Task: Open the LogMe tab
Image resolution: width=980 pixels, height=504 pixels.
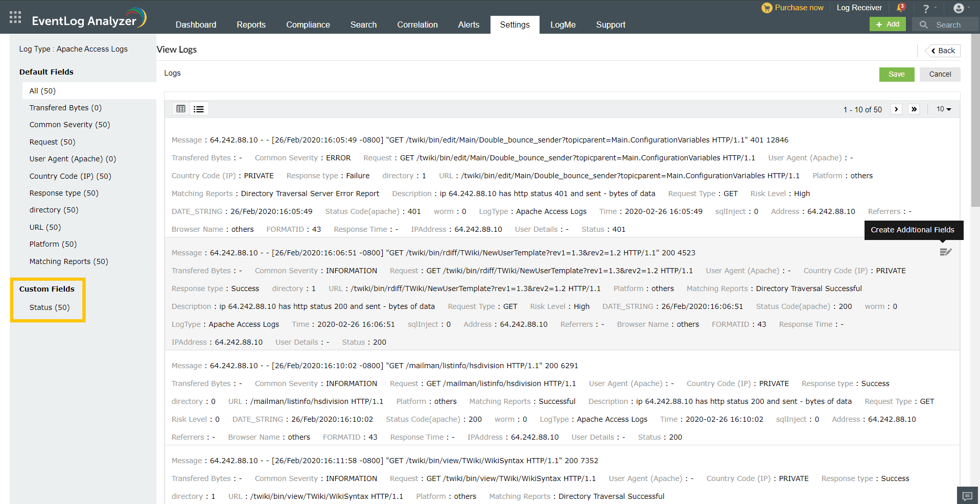Action: [563, 25]
